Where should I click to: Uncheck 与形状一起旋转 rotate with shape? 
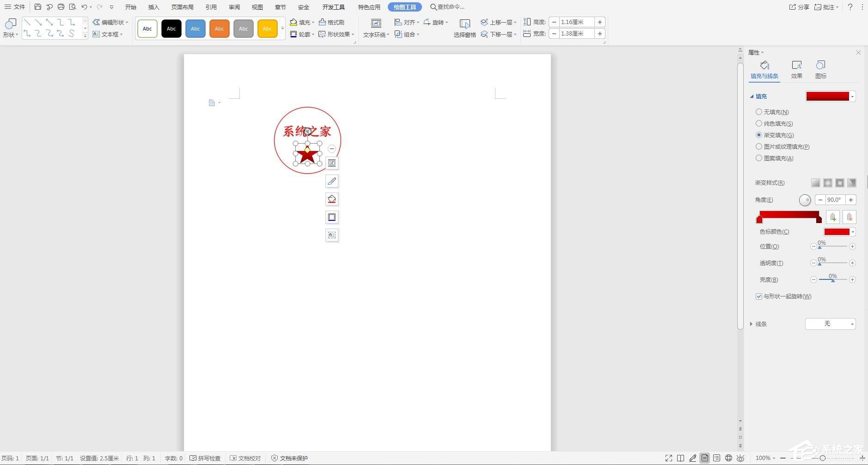click(x=758, y=296)
